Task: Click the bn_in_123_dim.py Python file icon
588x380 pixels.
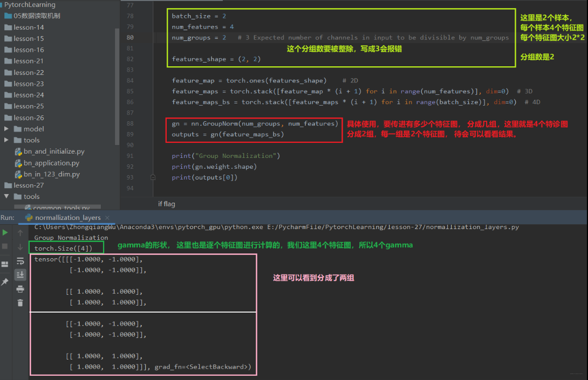Action: point(18,174)
